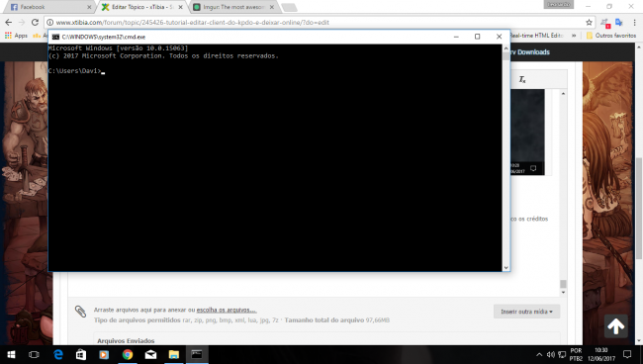This screenshot has width=643, height=364.
Task: Bookmark this page with the star icon
Action: click(589, 22)
